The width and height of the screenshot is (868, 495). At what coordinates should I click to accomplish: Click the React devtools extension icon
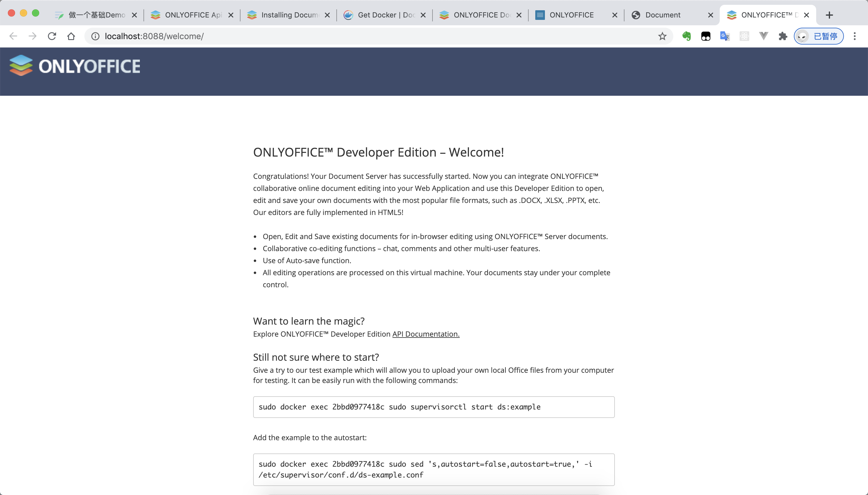pyautogui.click(x=744, y=36)
